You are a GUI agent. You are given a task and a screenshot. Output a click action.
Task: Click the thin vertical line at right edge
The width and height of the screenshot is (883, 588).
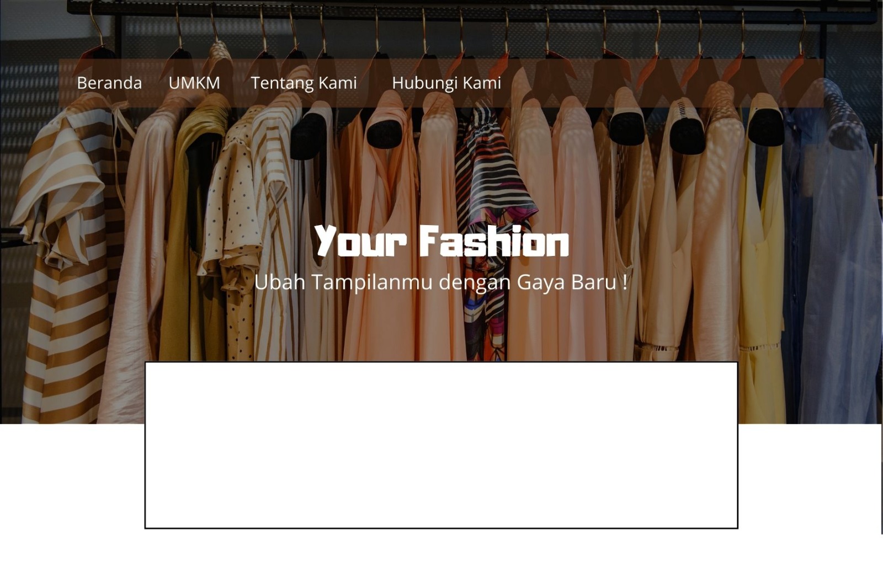(881, 479)
